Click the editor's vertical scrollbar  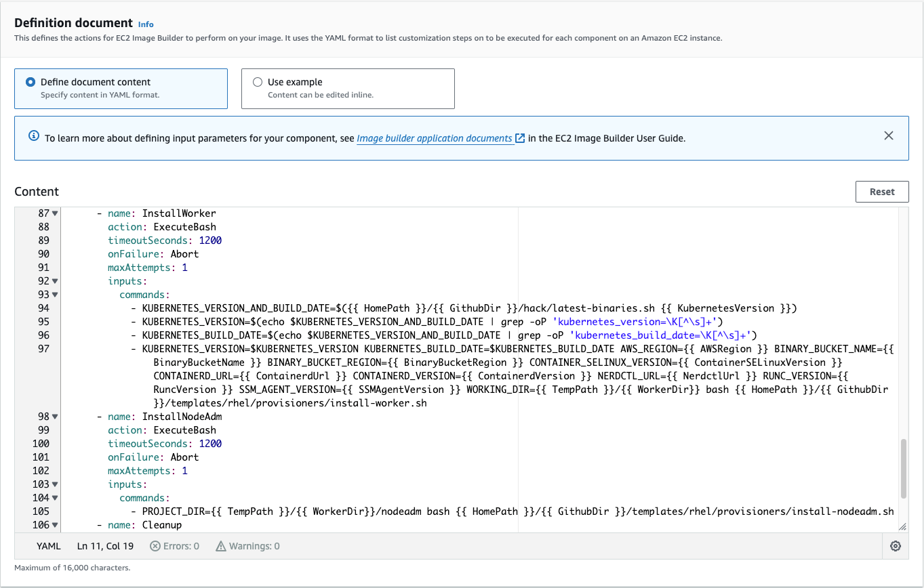point(902,467)
